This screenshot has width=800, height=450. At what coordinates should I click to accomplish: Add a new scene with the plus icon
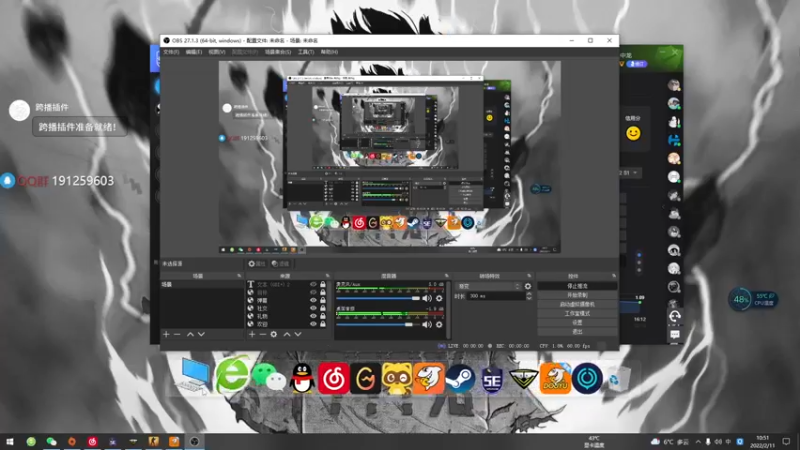tap(166, 334)
